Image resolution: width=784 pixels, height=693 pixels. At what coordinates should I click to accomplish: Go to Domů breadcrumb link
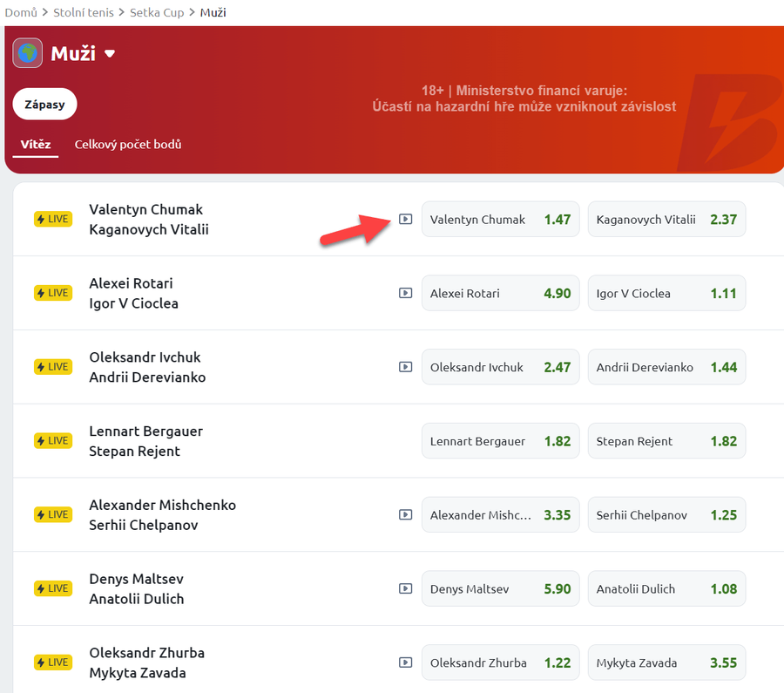(21, 13)
